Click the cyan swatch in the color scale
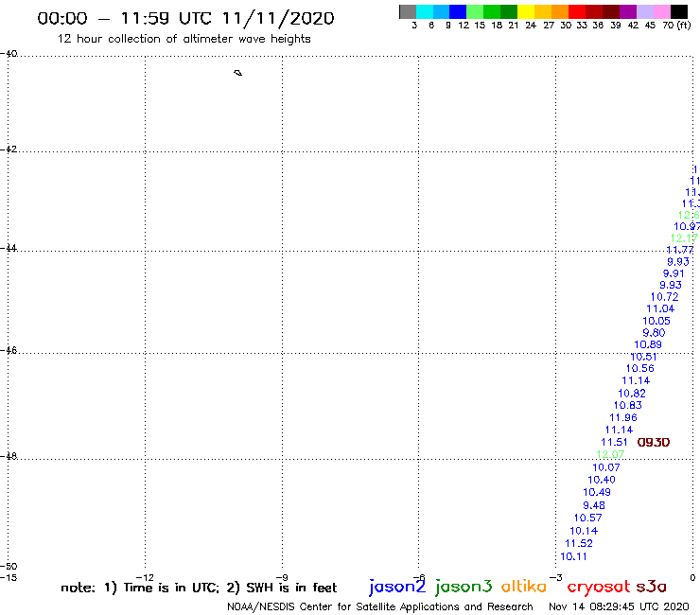This screenshot has width=700, height=615. pyautogui.click(x=424, y=11)
